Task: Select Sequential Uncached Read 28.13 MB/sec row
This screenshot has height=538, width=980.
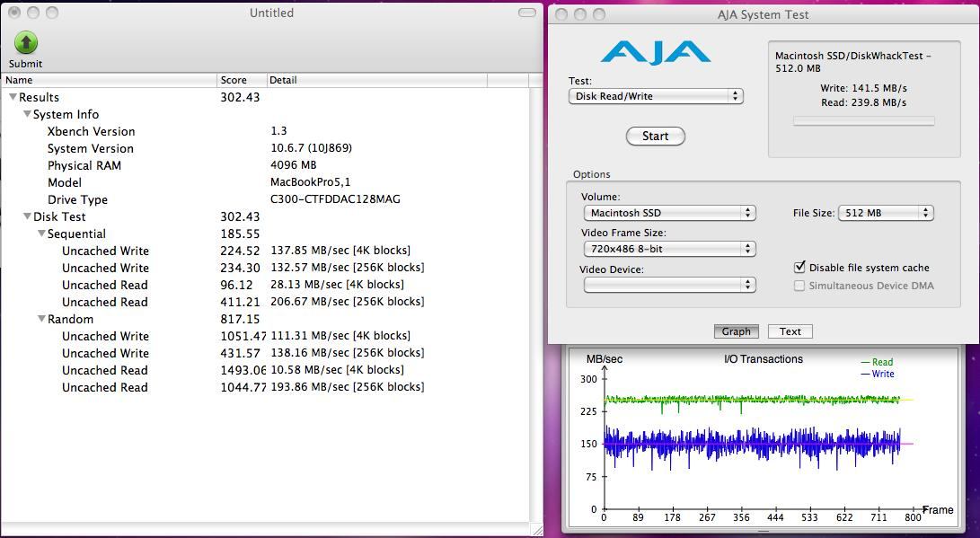Action: pyautogui.click(x=265, y=285)
